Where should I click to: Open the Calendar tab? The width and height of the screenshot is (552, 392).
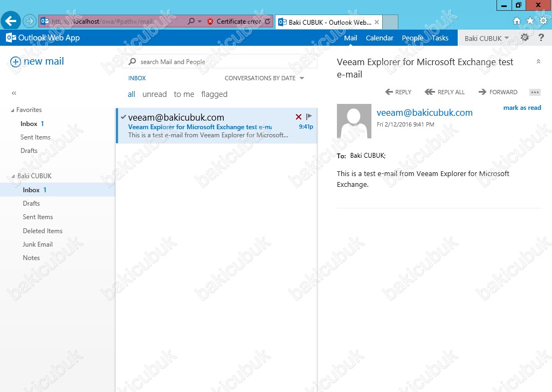click(x=379, y=38)
